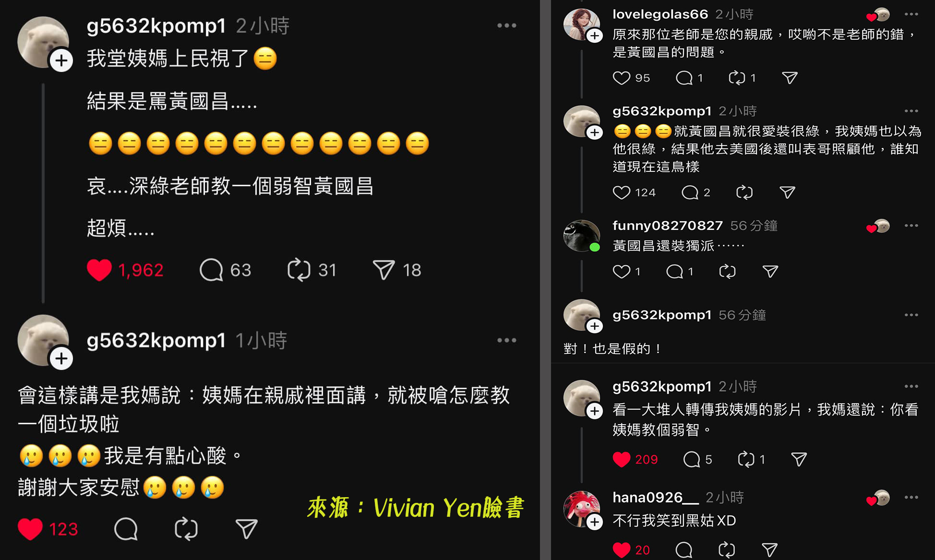The height and width of the screenshot is (560, 935).
Task: Share the main post with 18 shares
Action: click(x=384, y=270)
